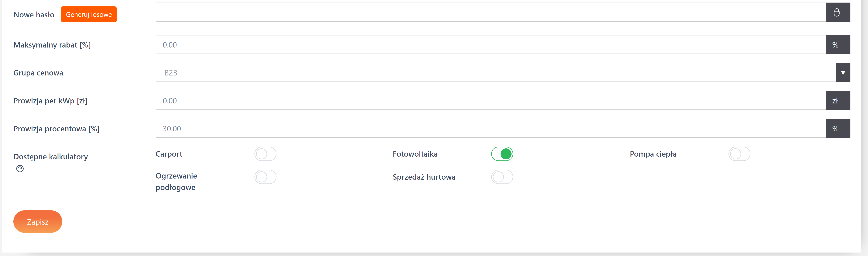Click the Prowizja per kWp input field
The height and width of the screenshot is (256, 868).
pyautogui.click(x=490, y=100)
